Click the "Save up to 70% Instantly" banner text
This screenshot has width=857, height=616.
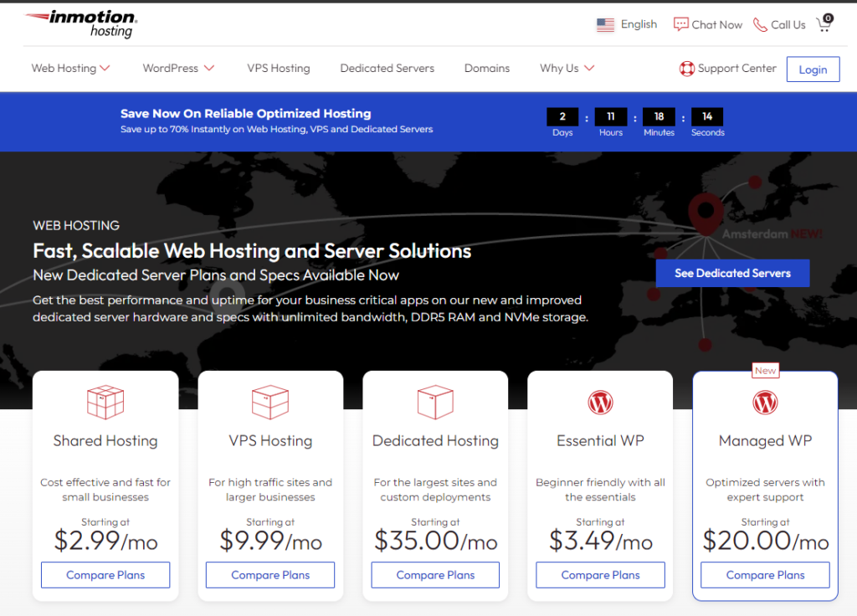276,130
